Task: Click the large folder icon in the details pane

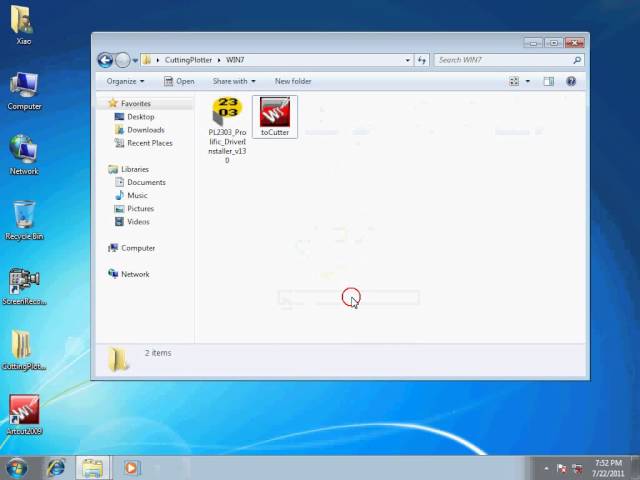Action: pyautogui.click(x=118, y=360)
